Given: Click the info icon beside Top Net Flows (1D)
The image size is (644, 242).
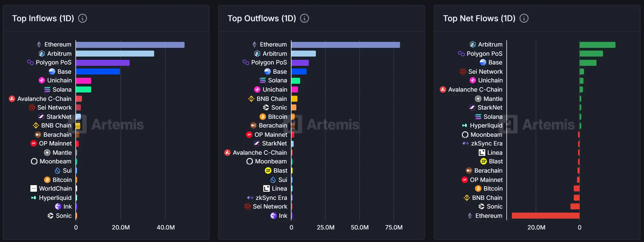Looking at the screenshot, I should click(524, 18).
